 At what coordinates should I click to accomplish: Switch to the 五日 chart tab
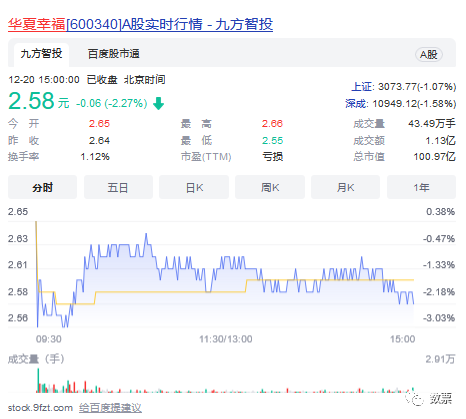118,187
